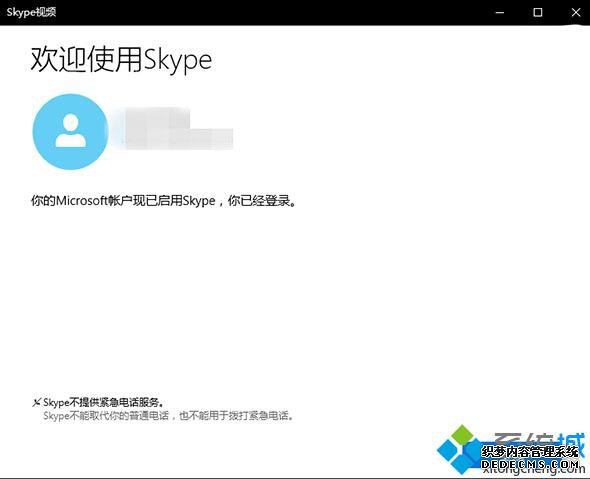Click the blurred account name next to avatar
The height and width of the screenshot is (479, 590).
[177, 128]
